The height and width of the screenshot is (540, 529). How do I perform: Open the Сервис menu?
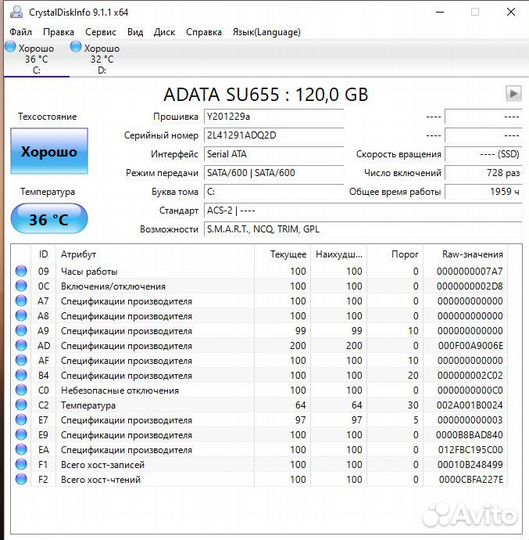(x=101, y=32)
